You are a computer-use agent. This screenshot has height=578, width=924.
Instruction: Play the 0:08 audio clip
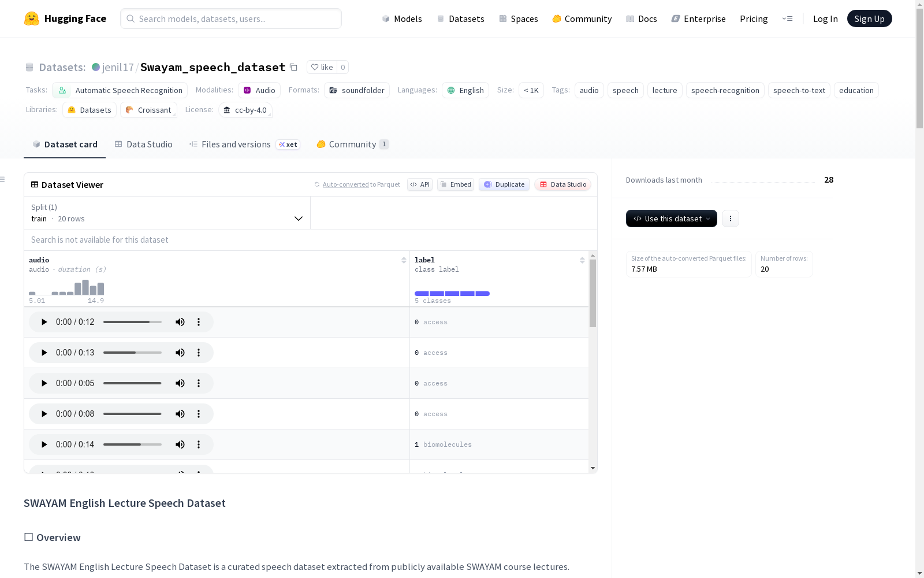click(x=44, y=414)
